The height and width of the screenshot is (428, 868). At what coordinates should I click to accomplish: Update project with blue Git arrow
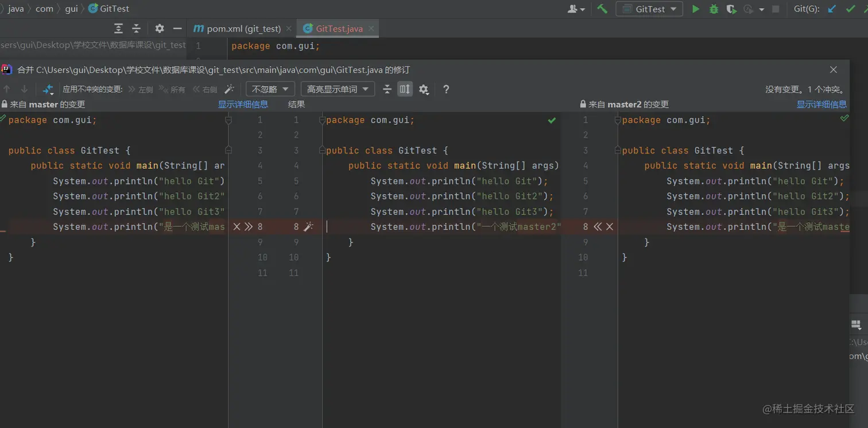(832, 9)
